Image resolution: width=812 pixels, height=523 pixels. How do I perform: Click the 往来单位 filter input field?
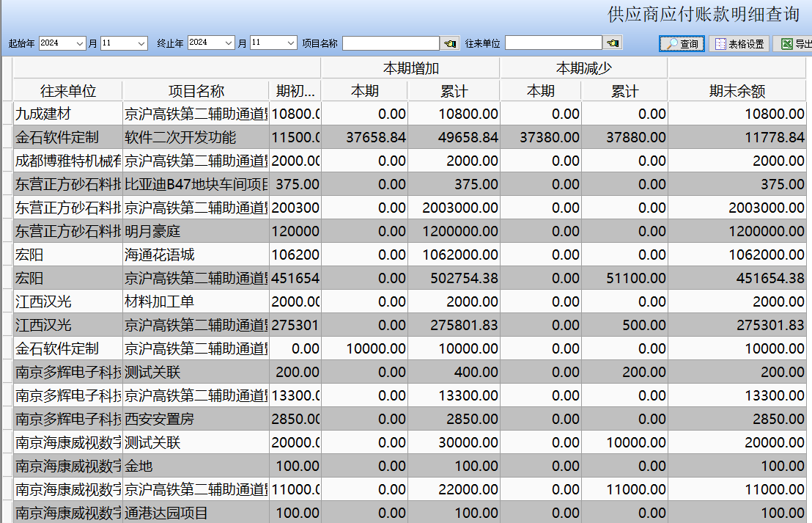[553, 44]
